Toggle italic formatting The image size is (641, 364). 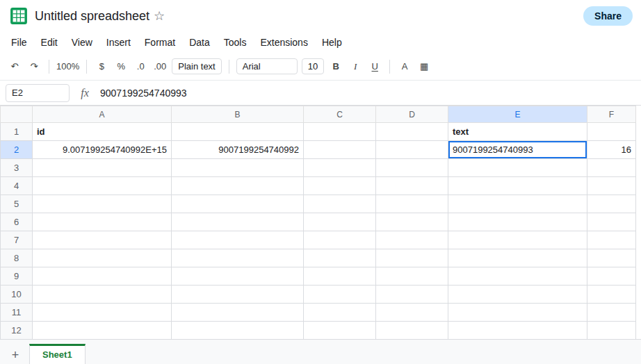tap(355, 67)
